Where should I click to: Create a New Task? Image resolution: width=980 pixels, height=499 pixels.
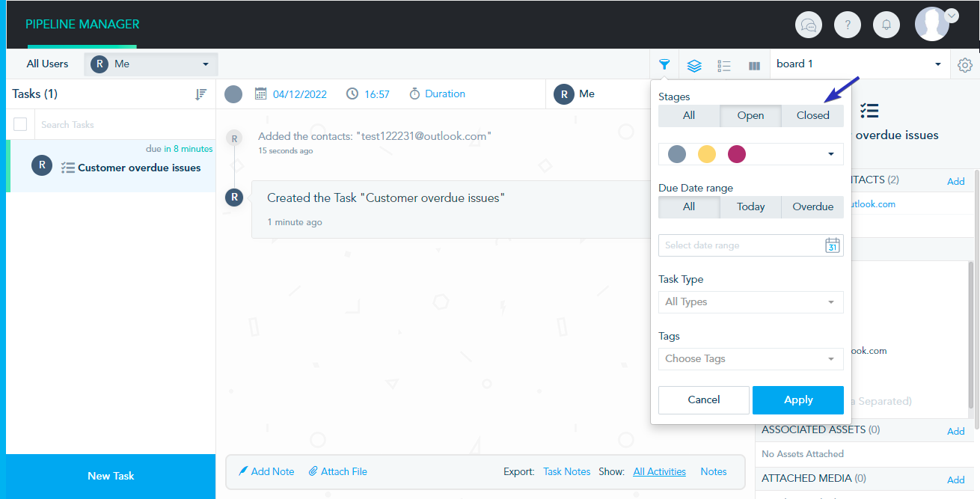tap(111, 476)
